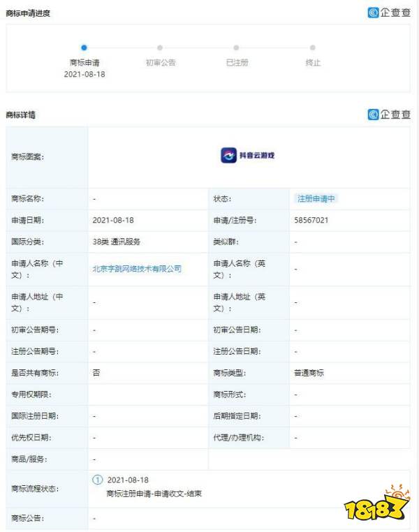Click the 商品/服务 label

(29, 459)
